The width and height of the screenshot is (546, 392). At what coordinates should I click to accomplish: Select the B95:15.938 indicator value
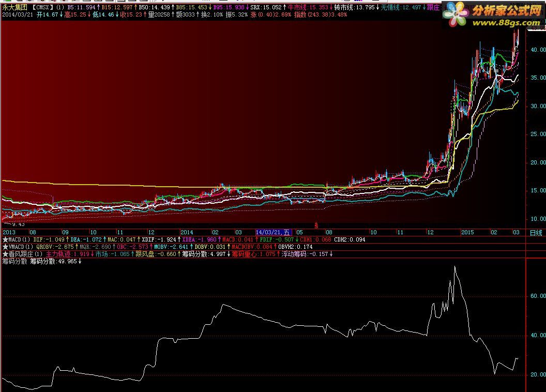(x=229, y=7)
